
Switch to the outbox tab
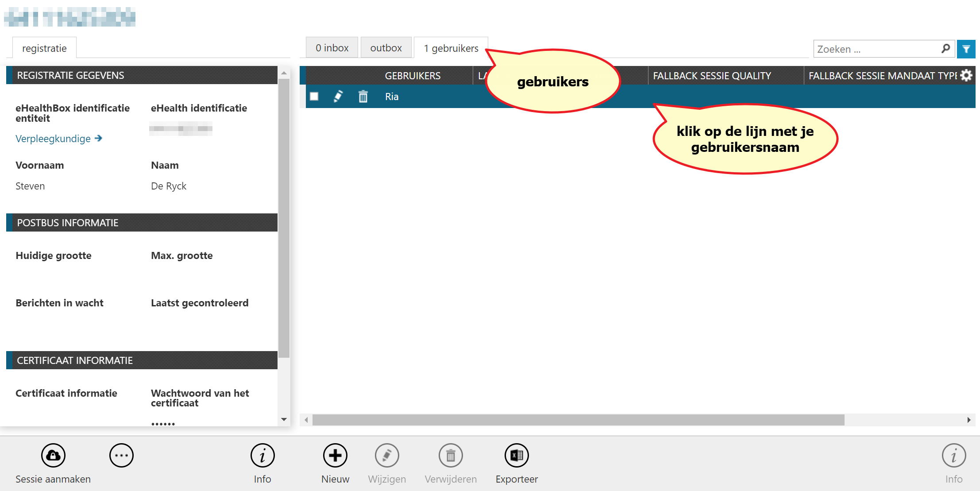coord(386,48)
